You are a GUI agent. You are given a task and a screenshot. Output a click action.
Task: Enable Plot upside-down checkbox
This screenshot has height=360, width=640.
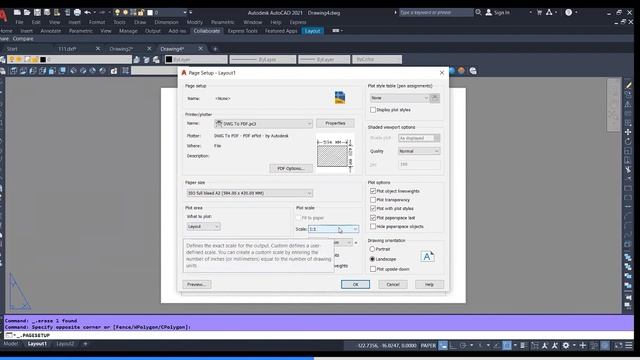pos(373,269)
